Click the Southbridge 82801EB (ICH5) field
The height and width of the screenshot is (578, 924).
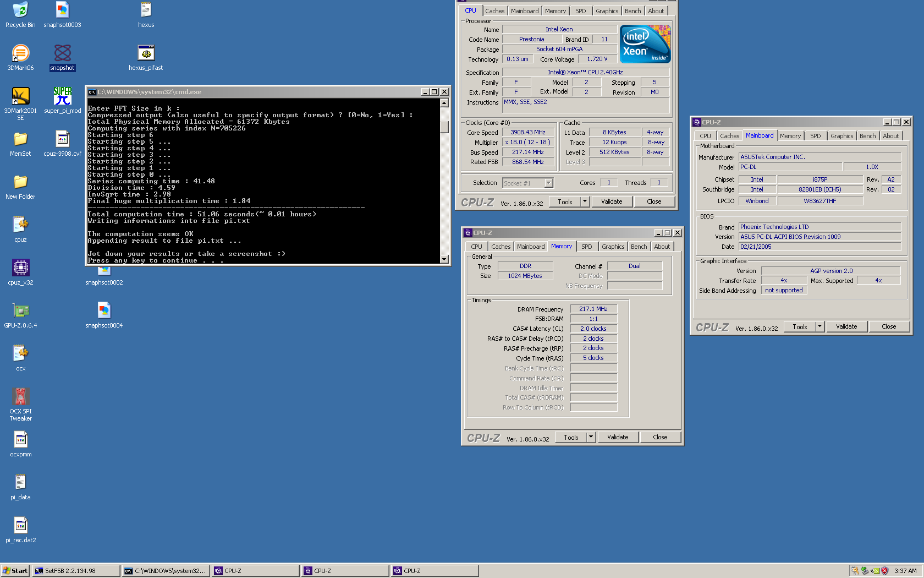click(x=820, y=189)
